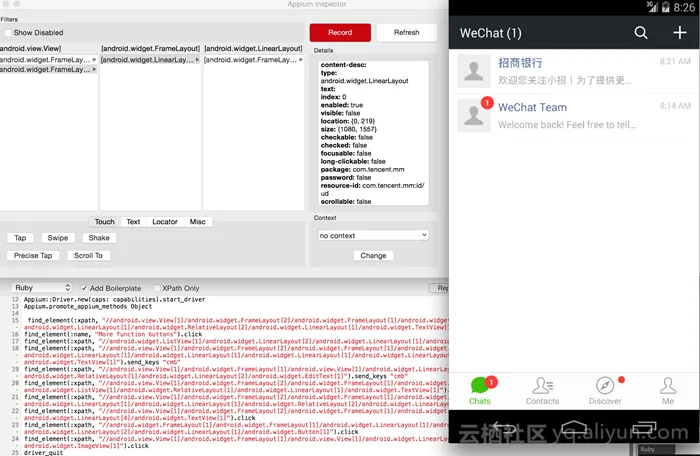Toggle the Show Disabled checkbox

[8, 33]
